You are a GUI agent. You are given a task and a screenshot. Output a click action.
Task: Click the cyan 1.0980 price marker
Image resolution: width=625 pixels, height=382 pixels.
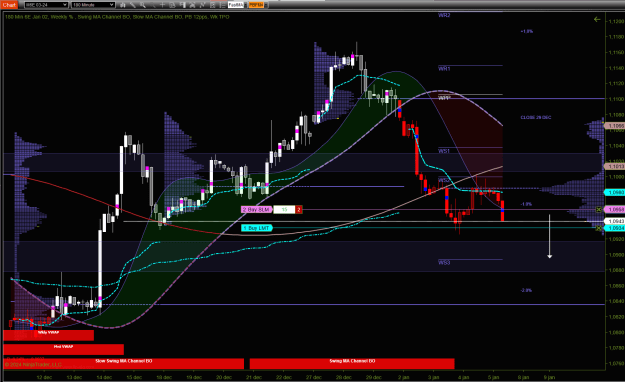pyautogui.click(x=615, y=193)
